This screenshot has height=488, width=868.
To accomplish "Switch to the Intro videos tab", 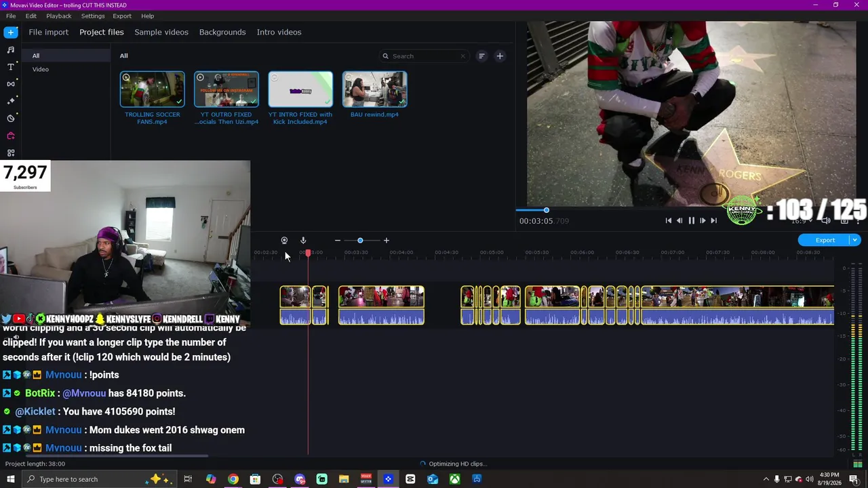I will [x=279, y=32].
